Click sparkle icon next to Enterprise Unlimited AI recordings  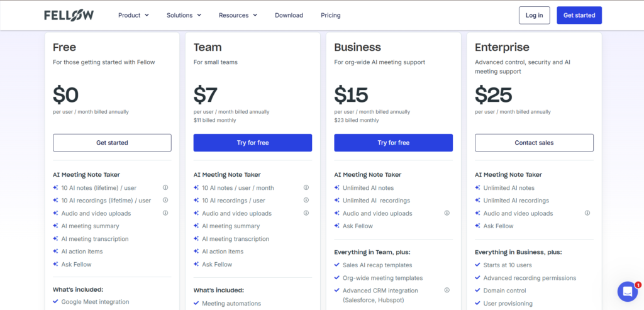[478, 201]
